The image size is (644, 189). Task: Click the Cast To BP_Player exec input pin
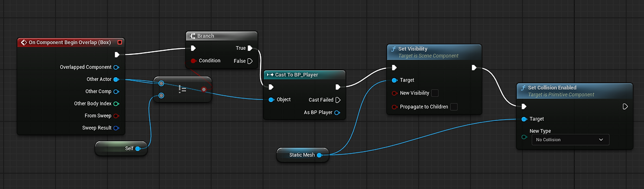click(271, 87)
